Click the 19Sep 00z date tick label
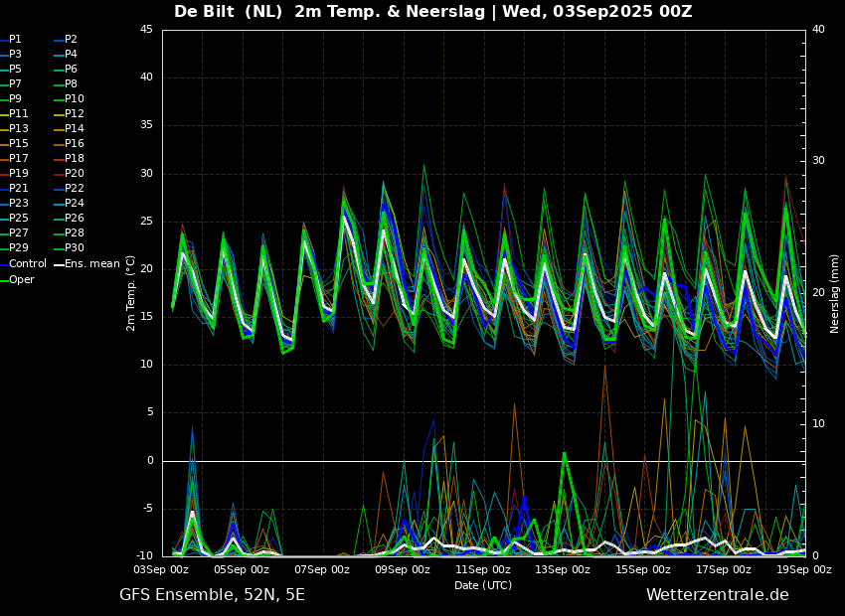 pos(803,570)
